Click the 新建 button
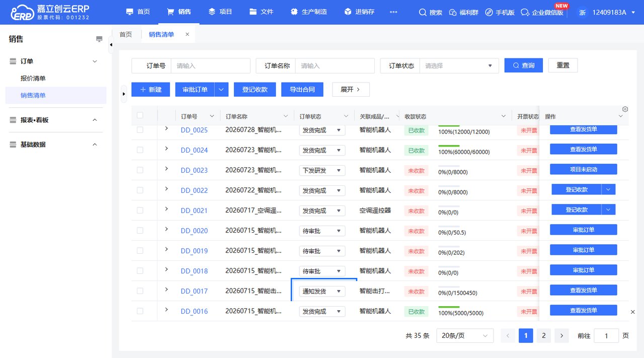This screenshot has width=644, height=358. (150, 90)
